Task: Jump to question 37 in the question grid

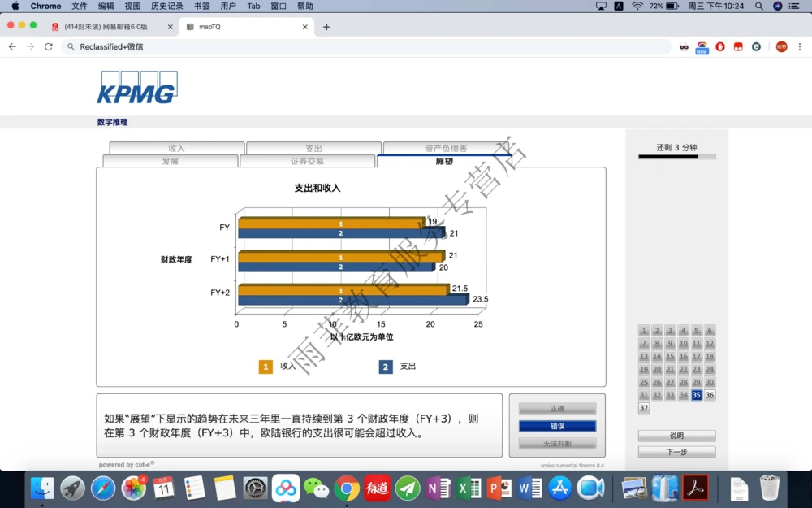Action: (644, 407)
